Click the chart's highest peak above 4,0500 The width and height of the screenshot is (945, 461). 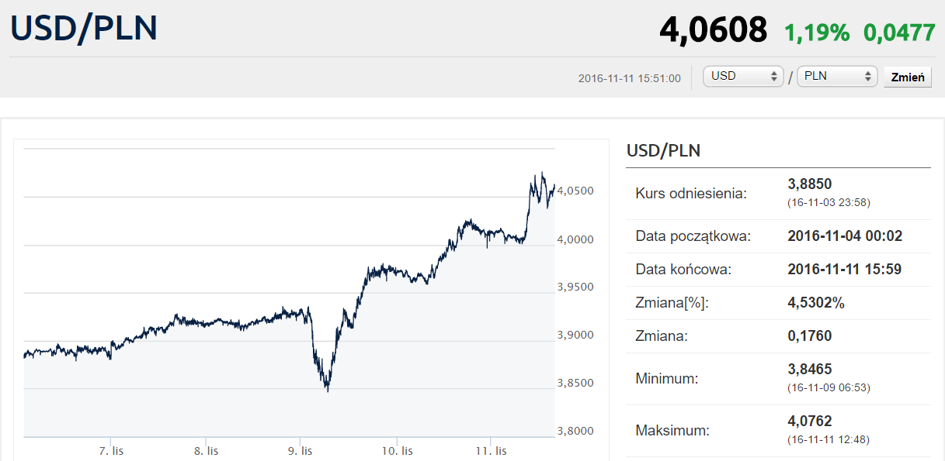pyautogui.click(x=541, y=175)
